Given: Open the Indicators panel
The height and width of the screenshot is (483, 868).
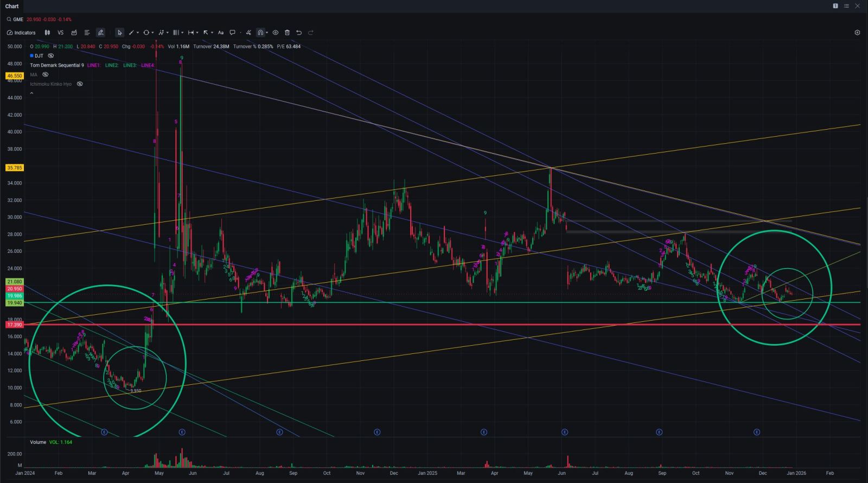Looking at the screenshot, I should pos(22,33).
